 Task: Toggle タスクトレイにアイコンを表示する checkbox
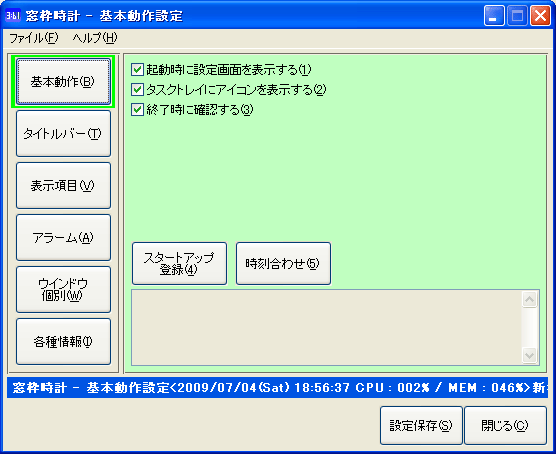click(x=137, y=89)
